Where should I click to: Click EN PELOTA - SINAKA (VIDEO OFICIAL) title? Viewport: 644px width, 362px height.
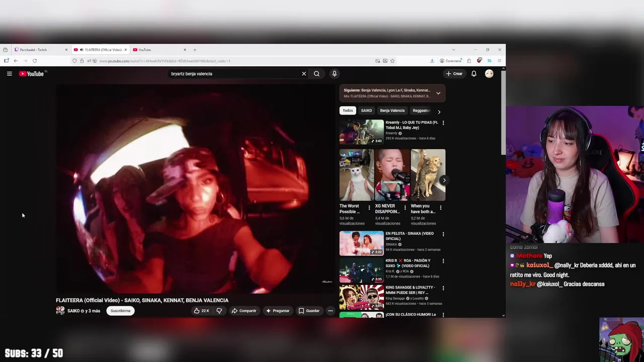click(x=410, y=236)
